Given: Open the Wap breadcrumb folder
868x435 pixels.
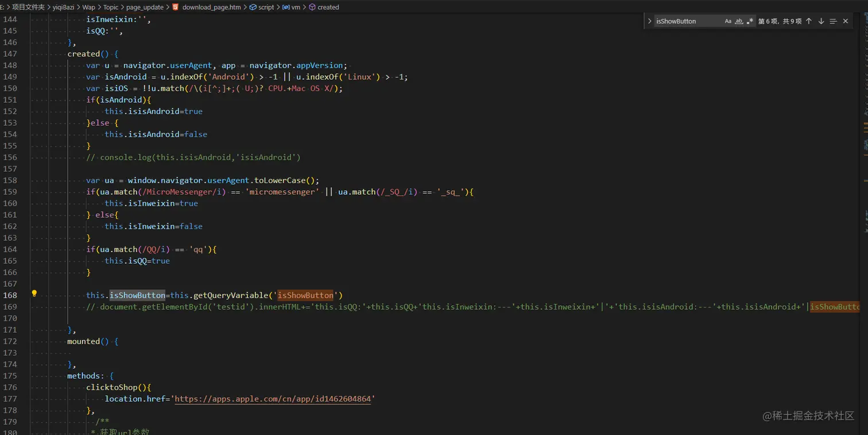Looking at the screenshot, I should pos(88,7).
